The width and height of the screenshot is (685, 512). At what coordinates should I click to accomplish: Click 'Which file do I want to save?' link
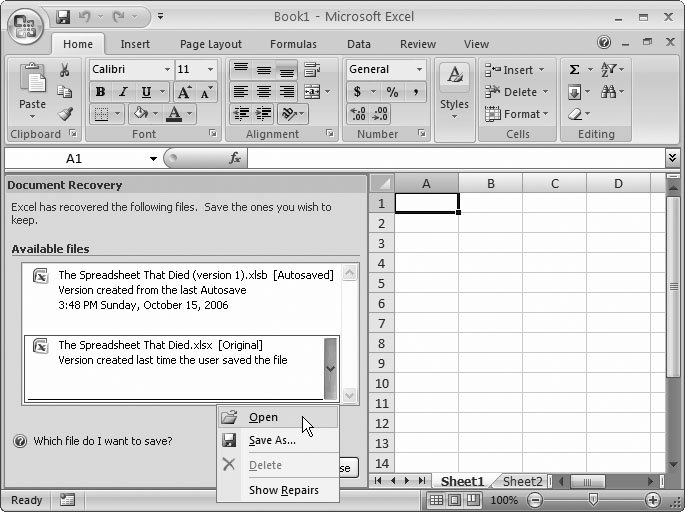(x=102, y=441)
